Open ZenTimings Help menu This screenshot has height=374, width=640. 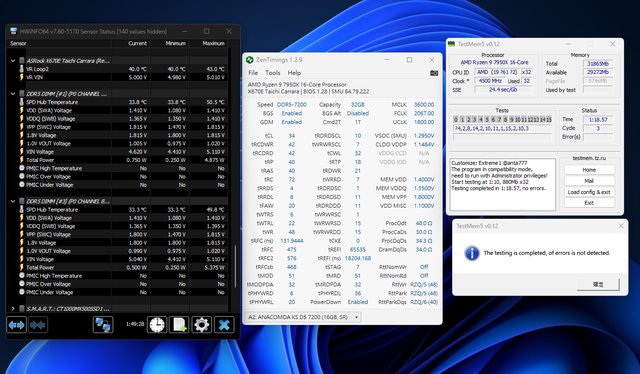click(x=294, y=73)
